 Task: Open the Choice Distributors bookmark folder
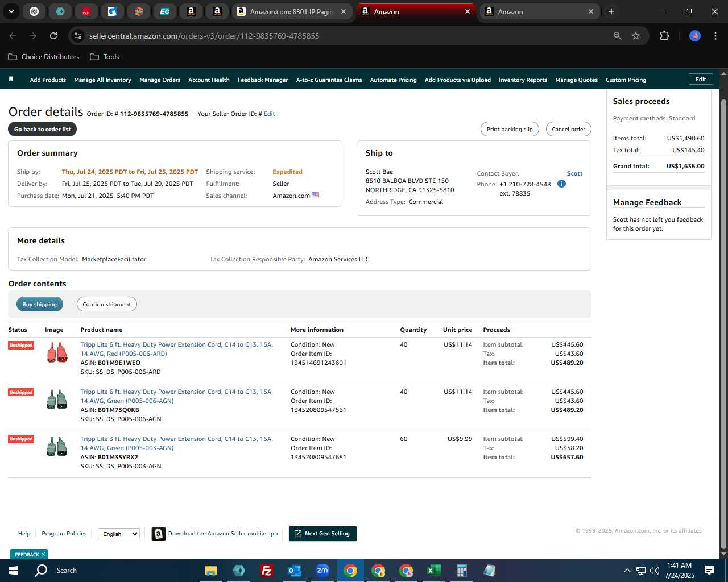44,57
